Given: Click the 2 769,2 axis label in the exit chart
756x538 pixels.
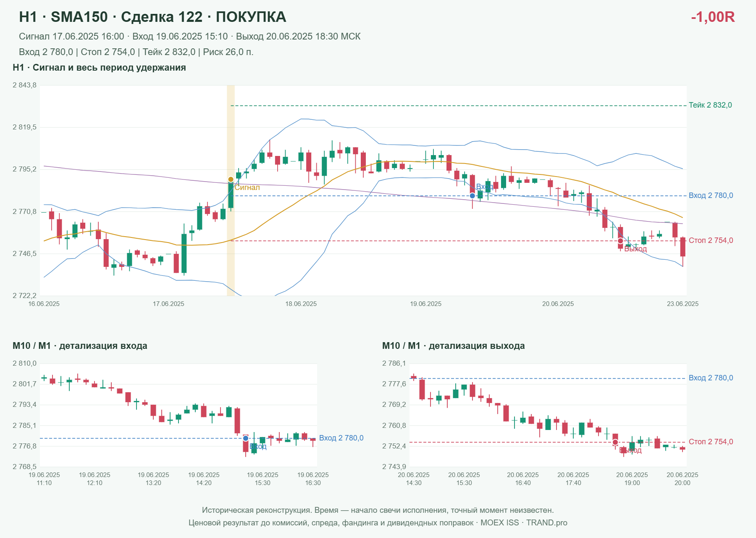Looking at the screenshot, I should [x=394, y=405].
